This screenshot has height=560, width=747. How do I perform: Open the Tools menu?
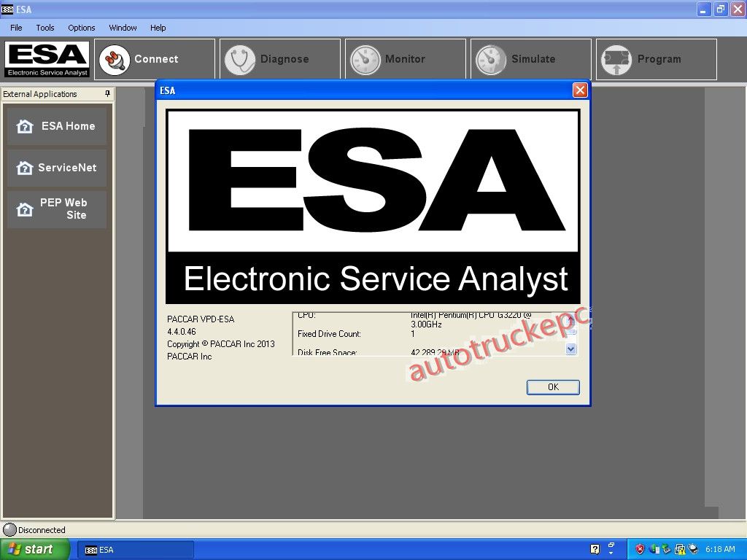click(45, 28)
